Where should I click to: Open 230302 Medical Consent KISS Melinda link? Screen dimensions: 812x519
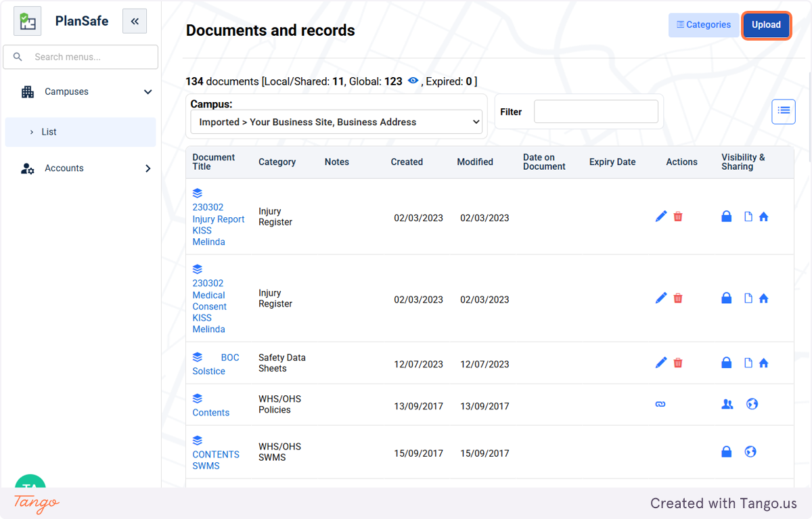210,307
